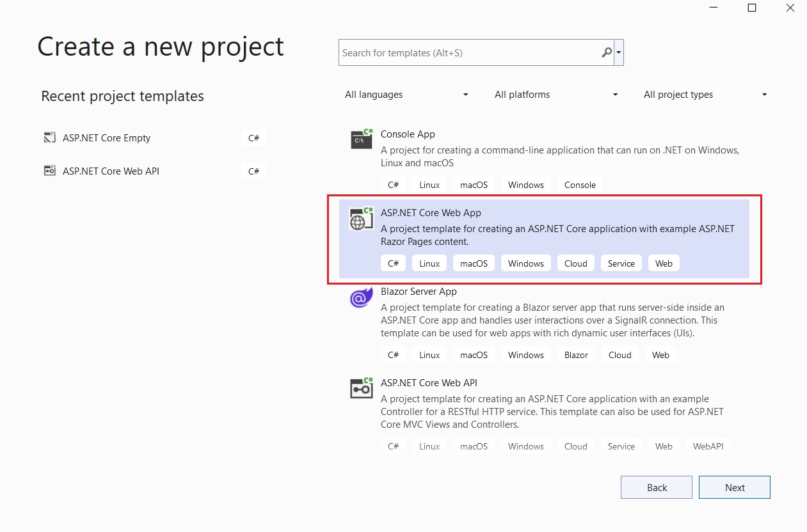The image size is (807, 532).
Task: Open recent template ASP.NET Core Empty
Action: point(106,137)
